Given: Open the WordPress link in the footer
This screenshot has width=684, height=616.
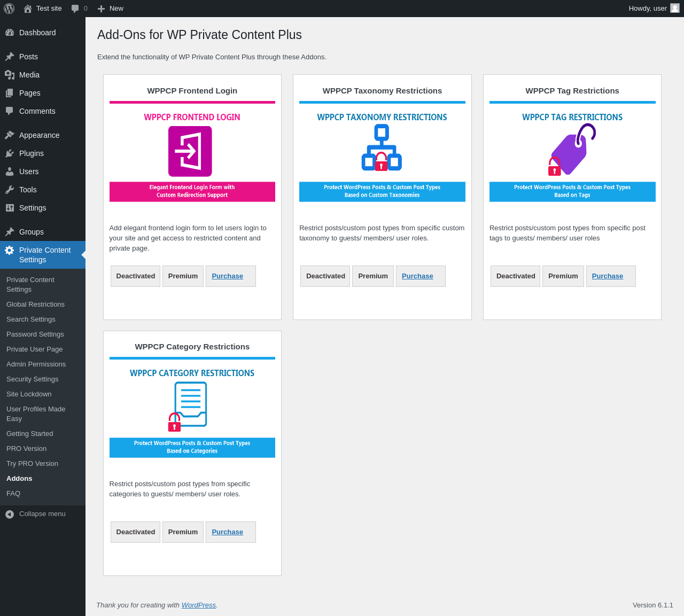Looking at the screenshot, I should click(x=198, y=605).
